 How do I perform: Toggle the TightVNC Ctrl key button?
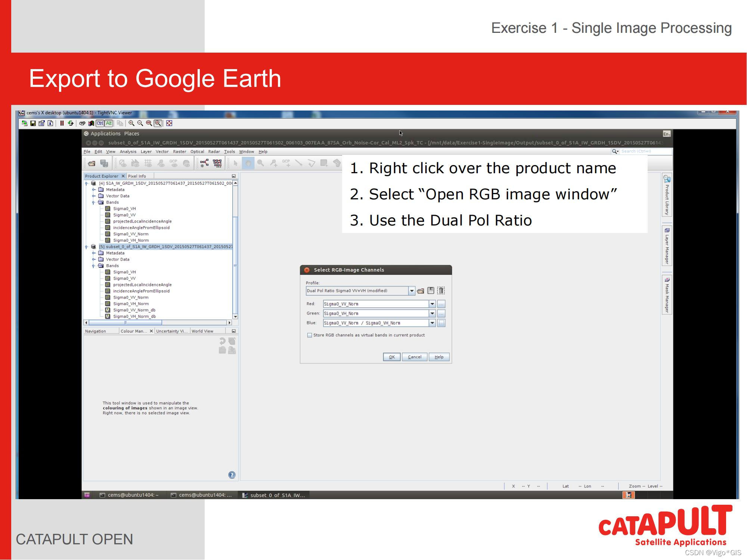pyautogui.click(x=100, y=123)
